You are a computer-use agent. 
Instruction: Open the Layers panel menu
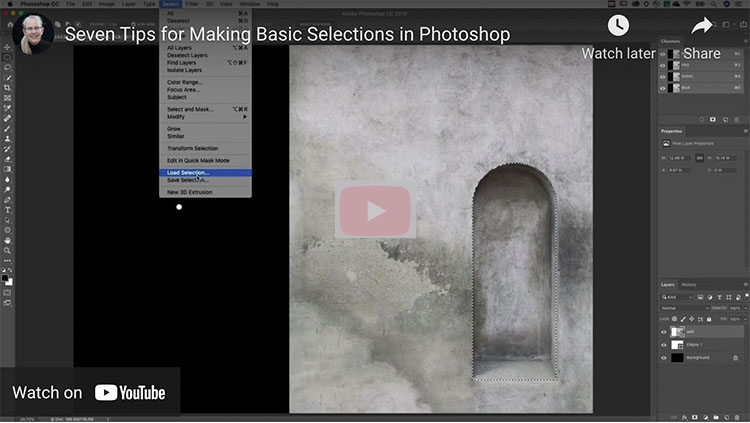click(x=745, y=285)
